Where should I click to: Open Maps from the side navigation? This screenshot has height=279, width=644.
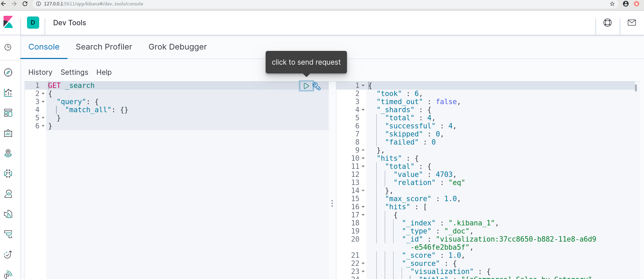[x=8, y=154]
